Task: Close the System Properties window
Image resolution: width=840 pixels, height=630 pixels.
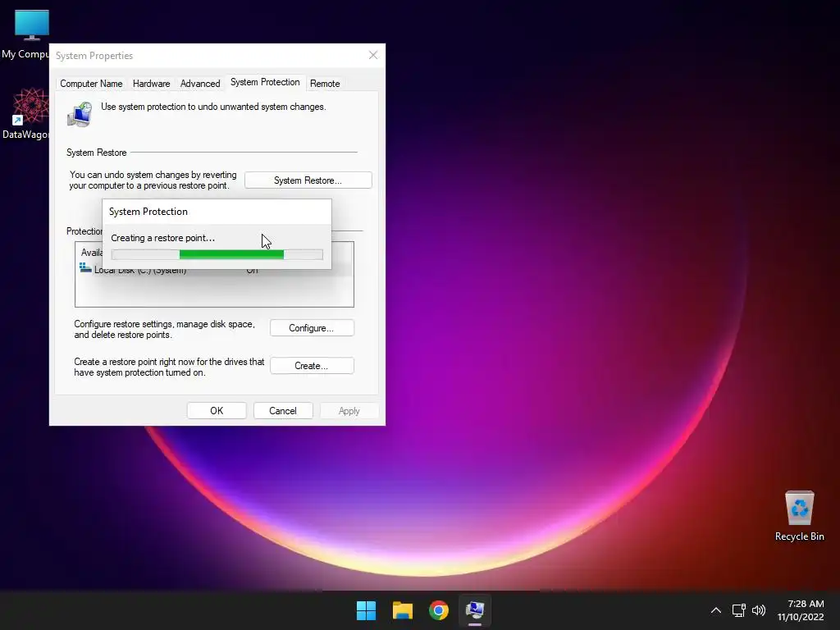Action: coord(373,55)
